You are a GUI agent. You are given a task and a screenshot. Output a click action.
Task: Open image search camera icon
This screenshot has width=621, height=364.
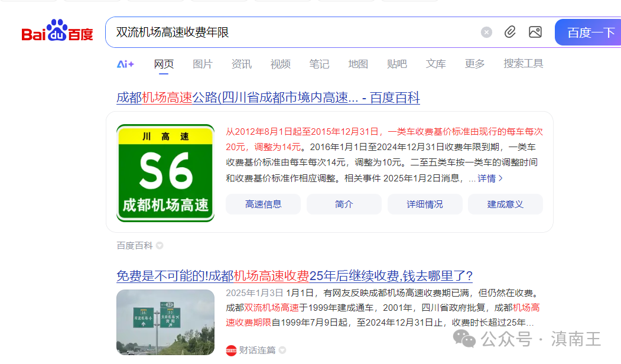tap(535, 32)
